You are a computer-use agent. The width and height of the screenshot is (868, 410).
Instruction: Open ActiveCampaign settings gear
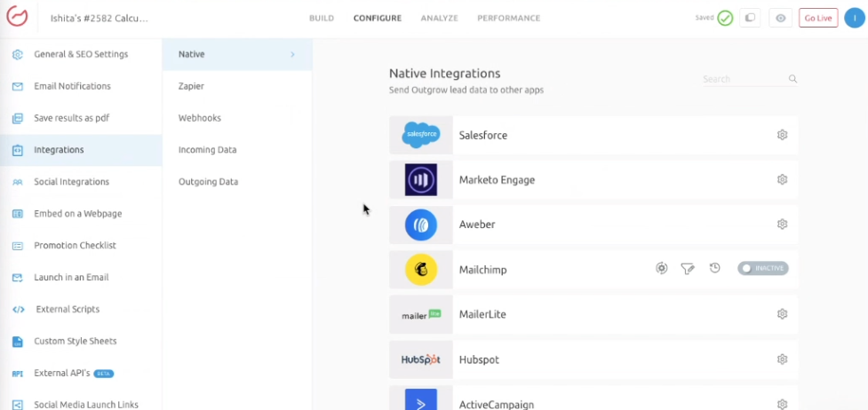point(782,405)
